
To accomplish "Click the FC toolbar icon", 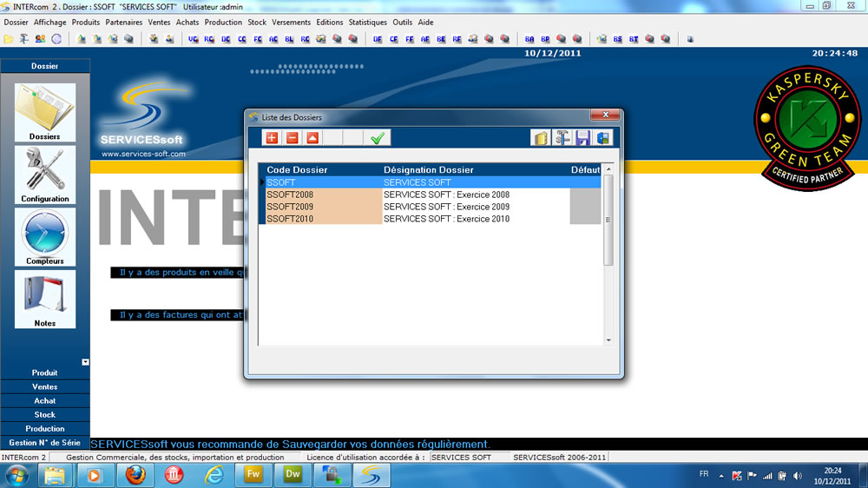I will (x=258, y=39).
